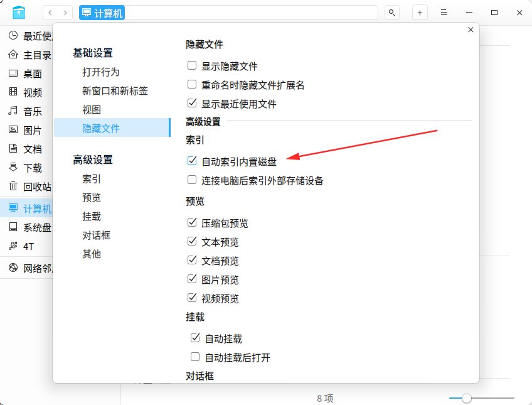The height and width of the screenshot is (405, 532).
Task: Toggle 视频预览 checkbox
Action: [192, 298]
